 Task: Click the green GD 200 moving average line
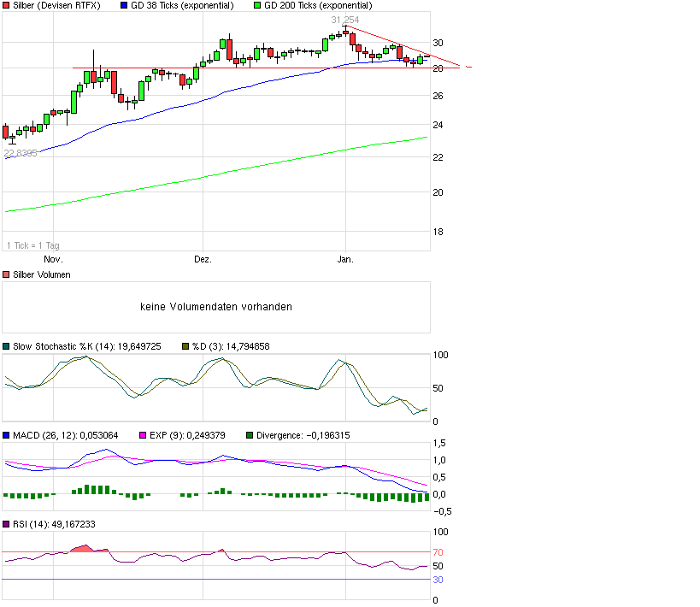(x=216, y=174)
